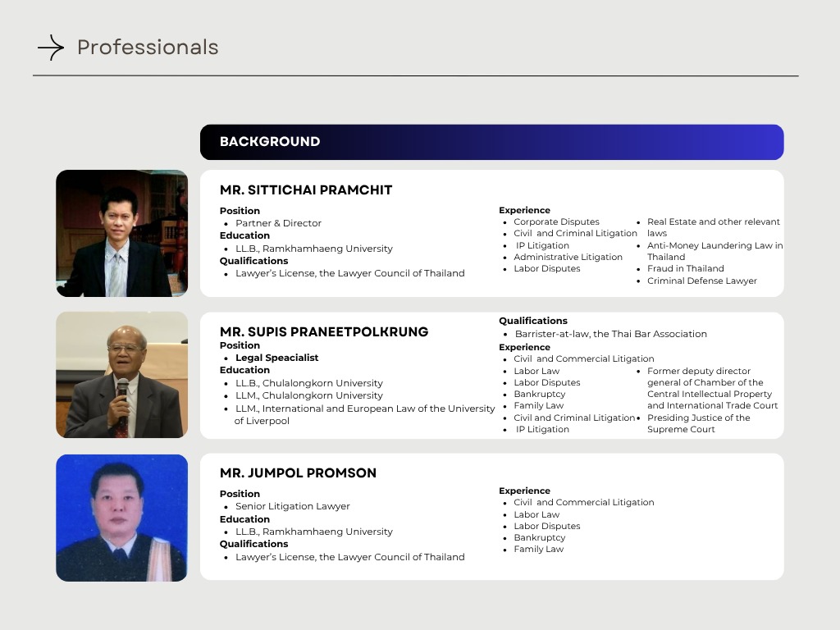Select Jumpol's Labor Disputes item
The height and width of the screenshot is (630, 840).
(x=547, y=526)
